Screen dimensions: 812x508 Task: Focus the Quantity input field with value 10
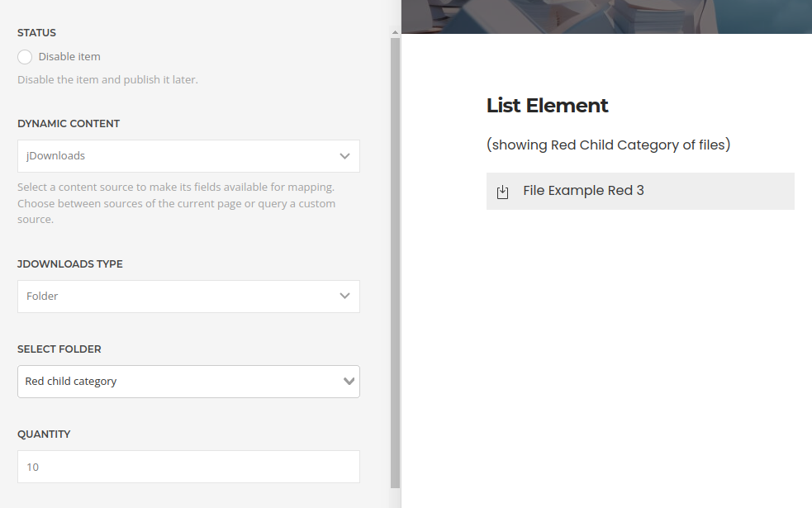[x=188, y=467]
